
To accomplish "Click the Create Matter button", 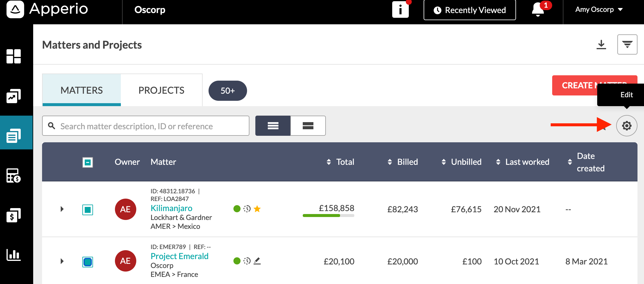I will tap(575, 85).
